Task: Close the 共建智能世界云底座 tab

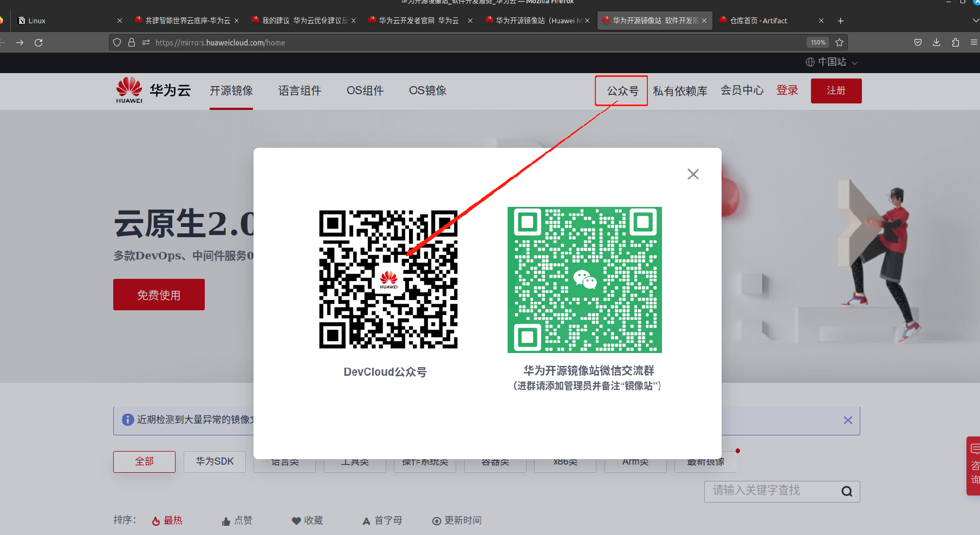Action: coord(236,21)
